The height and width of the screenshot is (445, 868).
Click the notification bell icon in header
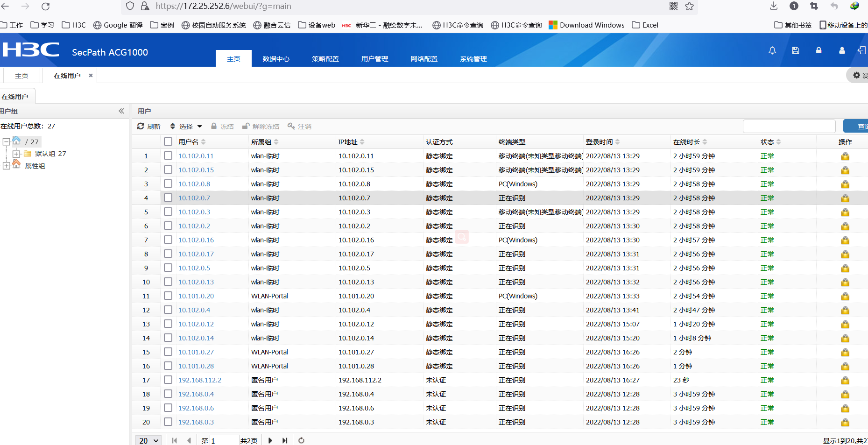click(772, 50)
